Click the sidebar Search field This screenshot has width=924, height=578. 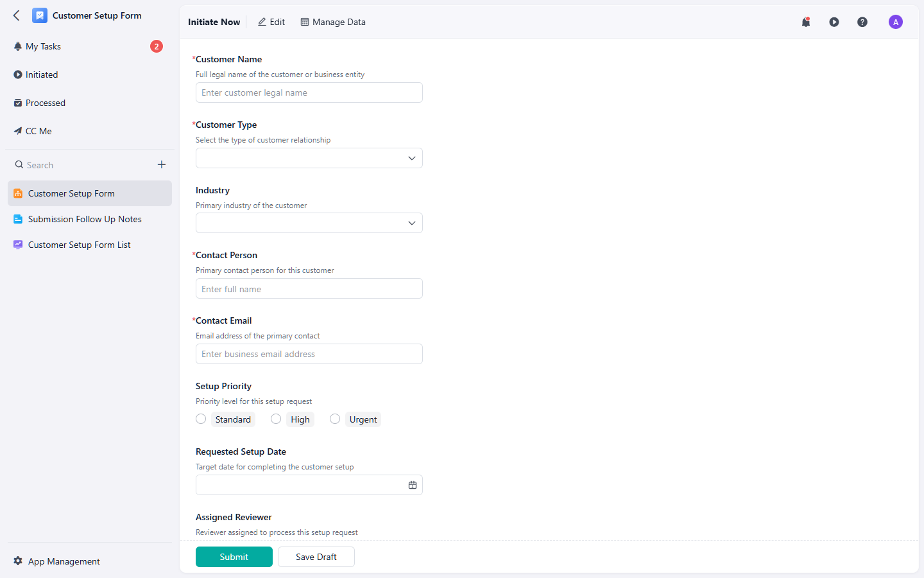[83, 165]
